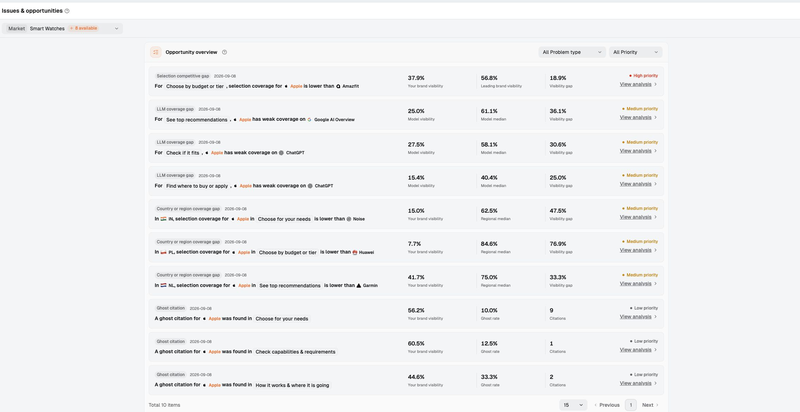Click Choose by budget or tier chip in Huawei row
The width and height of the screenshot is (800, 412).
pos(288,252)
